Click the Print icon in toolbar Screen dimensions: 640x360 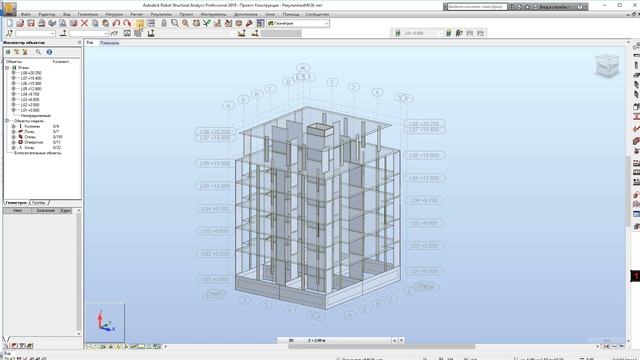pyautogui.click(x=41, y=23)
